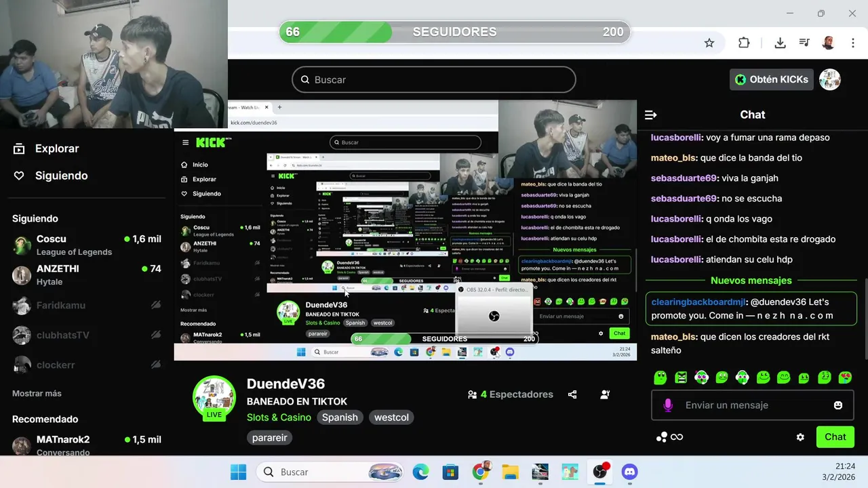Open OBS Studio from the taskbar
The width and height of the screenshot is (868, 488).
click(x=600, y=472)
